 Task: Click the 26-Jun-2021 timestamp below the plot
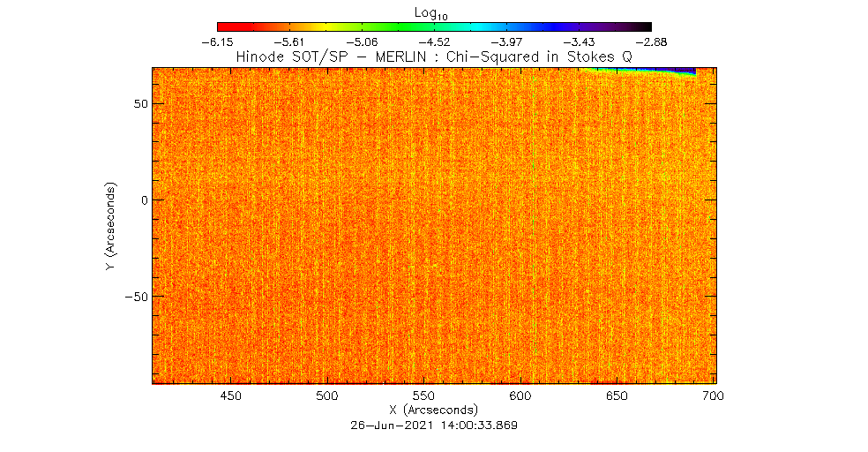click(433, 425)
